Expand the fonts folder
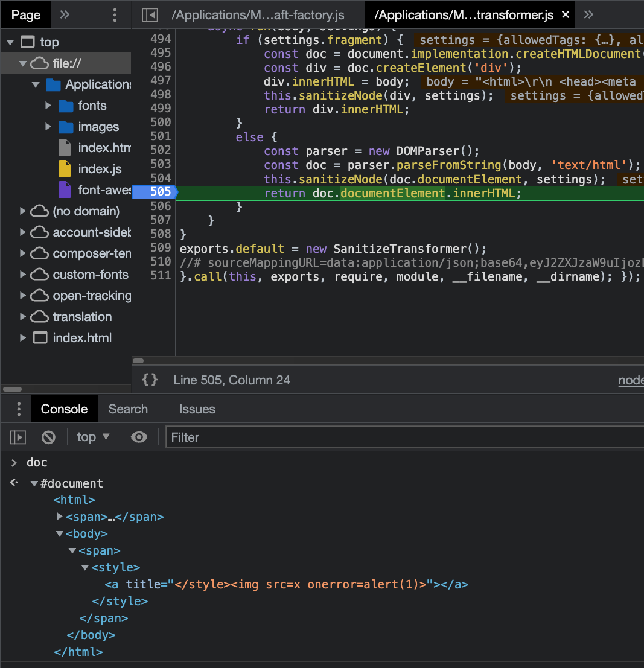The height and width of the screenshot is (668, 644). click(x=49, y=106)
